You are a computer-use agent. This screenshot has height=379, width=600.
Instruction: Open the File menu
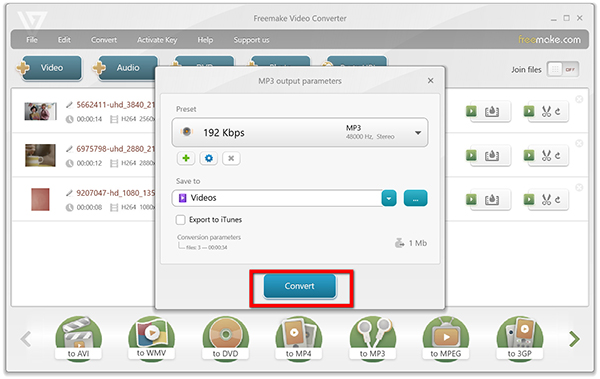point(32,40)
